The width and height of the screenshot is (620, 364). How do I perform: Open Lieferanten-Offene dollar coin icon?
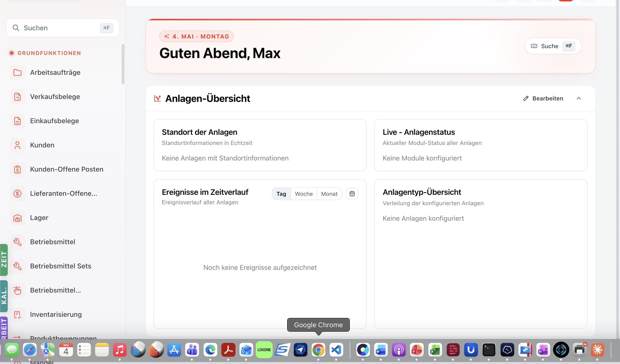coord(17,194)
